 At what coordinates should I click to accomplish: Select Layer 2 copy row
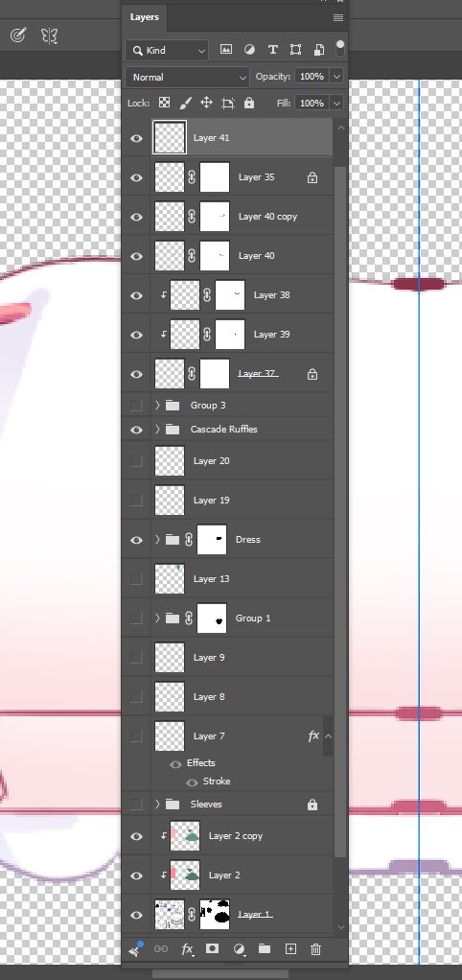coord(243,836)
